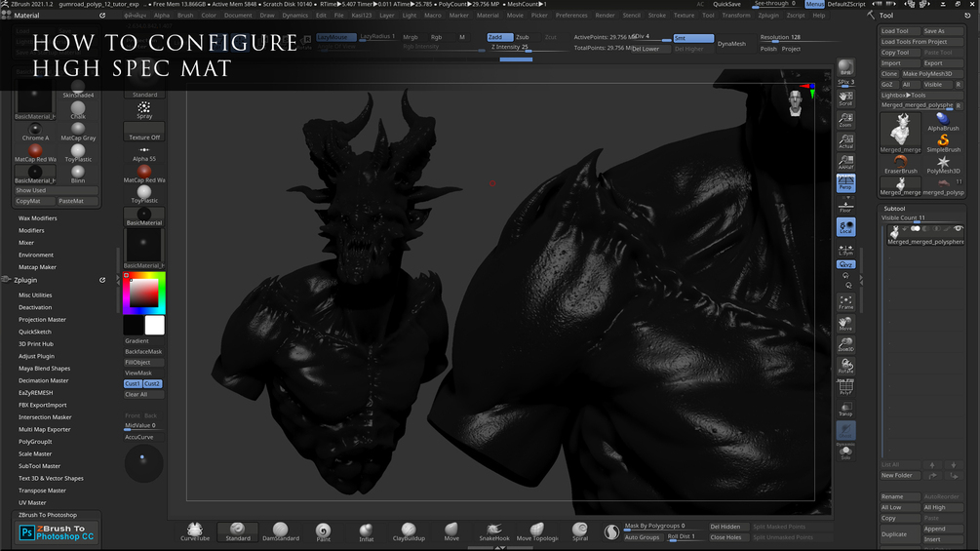The height and width of the screenshot is (551, 980).
Task: Open the Preferences menu
Action: click(x=571, y=16)
